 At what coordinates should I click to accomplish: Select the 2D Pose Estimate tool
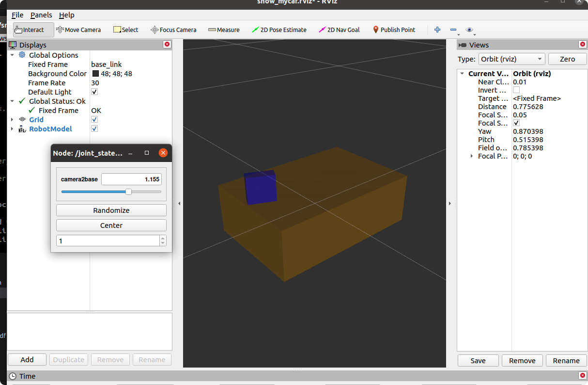(279, 30)
